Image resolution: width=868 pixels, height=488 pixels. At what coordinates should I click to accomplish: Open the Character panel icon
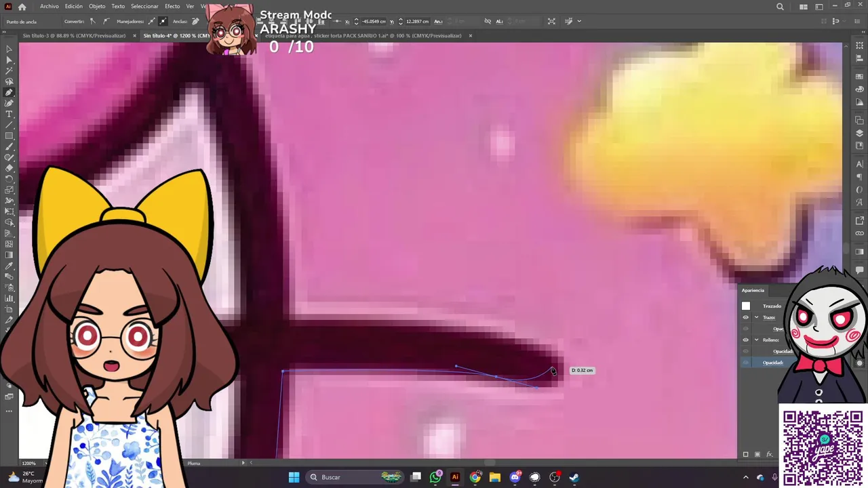click(859, 165)
